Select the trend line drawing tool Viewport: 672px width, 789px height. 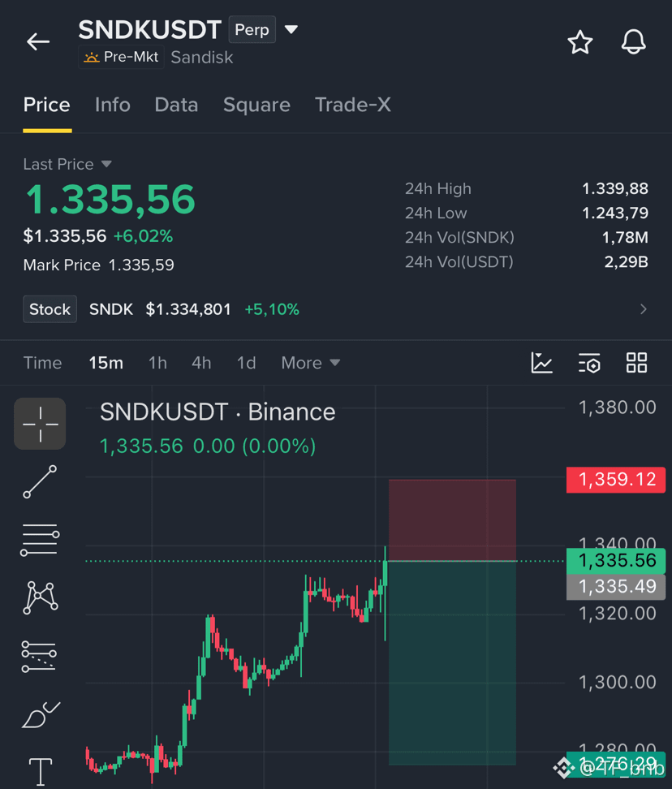pos(41,481)
